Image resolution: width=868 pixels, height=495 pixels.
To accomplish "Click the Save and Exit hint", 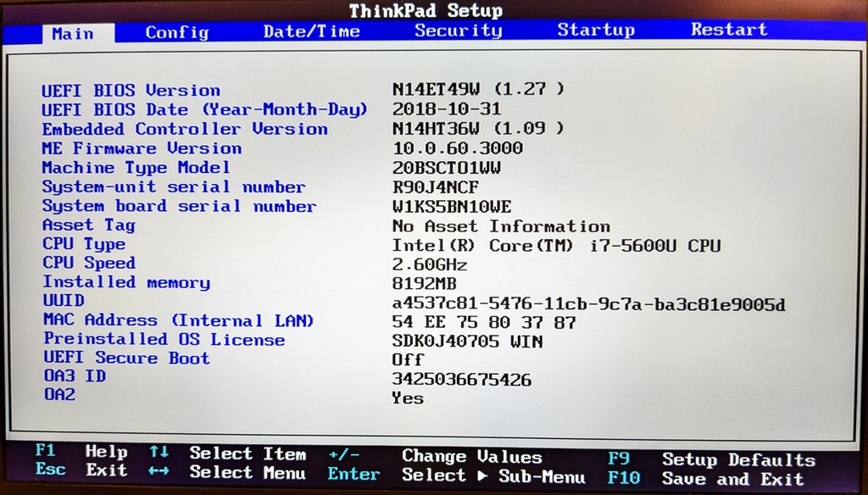I will tap(733, 478).
